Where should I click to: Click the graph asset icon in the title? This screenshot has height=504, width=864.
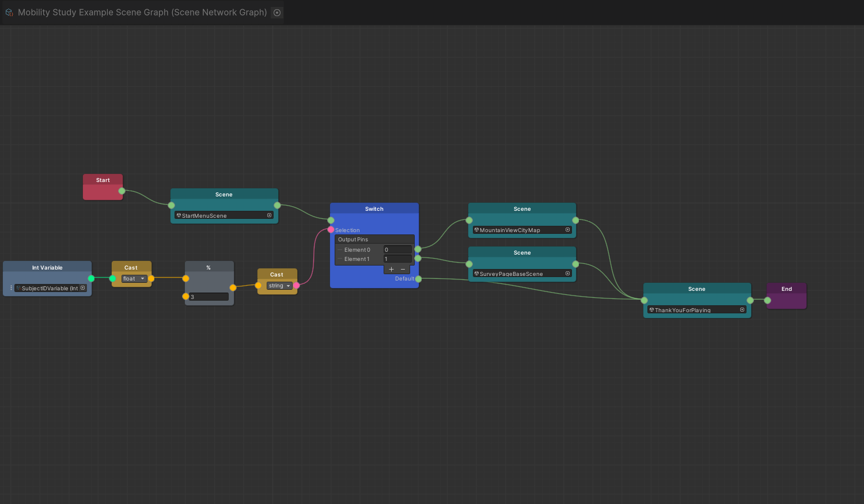coord(9,13)
